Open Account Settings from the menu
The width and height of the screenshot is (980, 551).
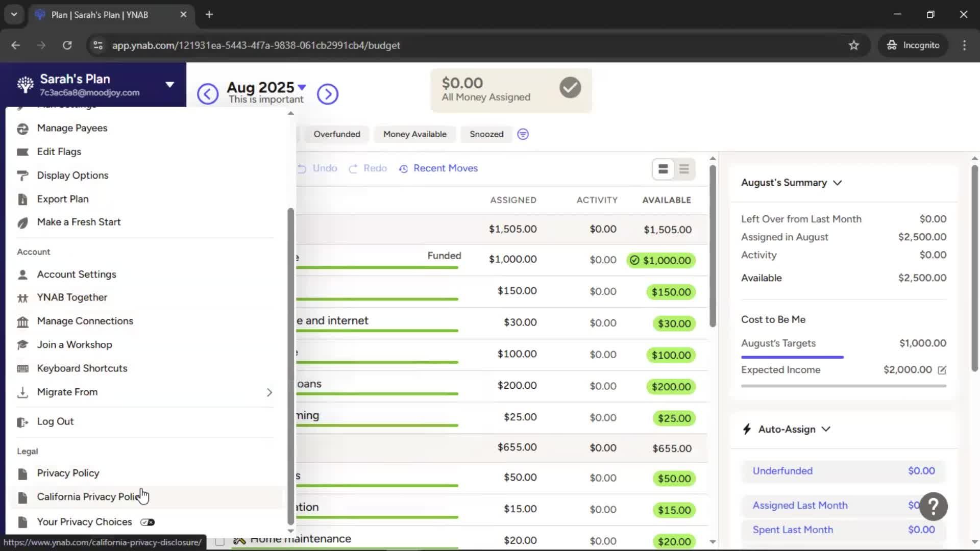tap(77, 274)
